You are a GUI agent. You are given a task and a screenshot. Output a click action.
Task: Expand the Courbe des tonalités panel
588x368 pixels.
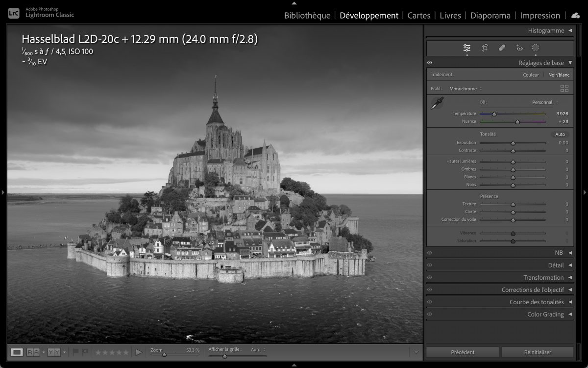[x=539, y=302]
